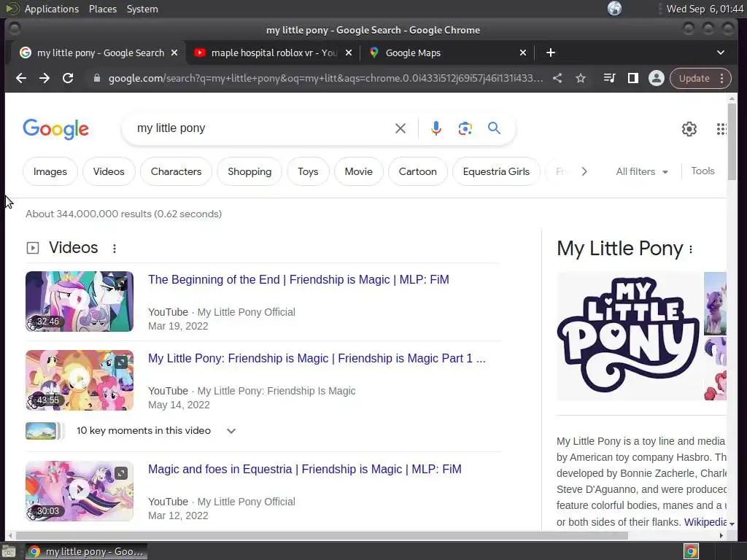Click the Google logo
The width and height of the screenshot is (747, 560).
(55, 128)
